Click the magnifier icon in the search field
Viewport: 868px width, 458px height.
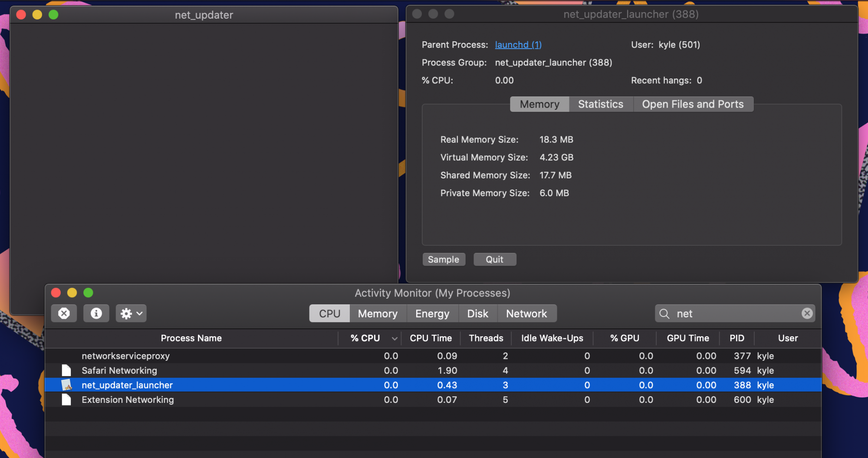pyautogui.click(x=664, y=313)
